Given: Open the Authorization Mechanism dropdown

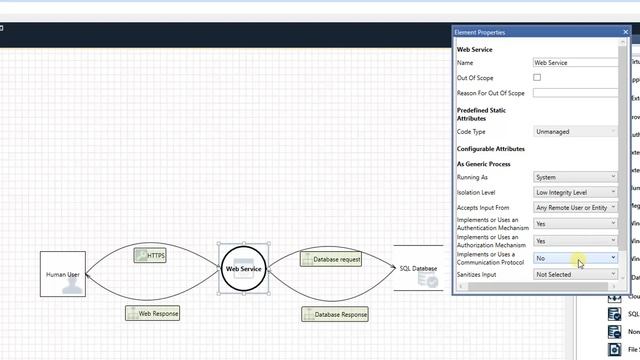Looking at the screenshot, I should (x=575, y=241).
